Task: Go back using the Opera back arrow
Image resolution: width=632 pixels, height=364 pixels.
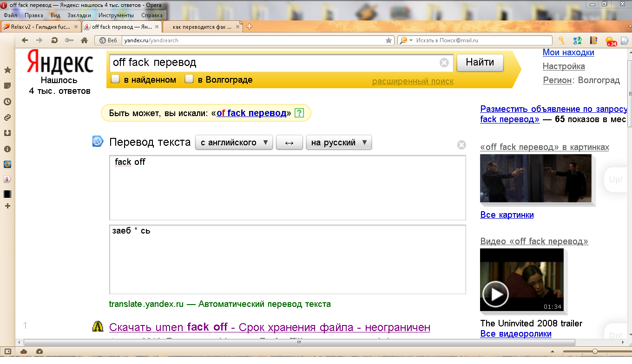Action: (25, 40)
